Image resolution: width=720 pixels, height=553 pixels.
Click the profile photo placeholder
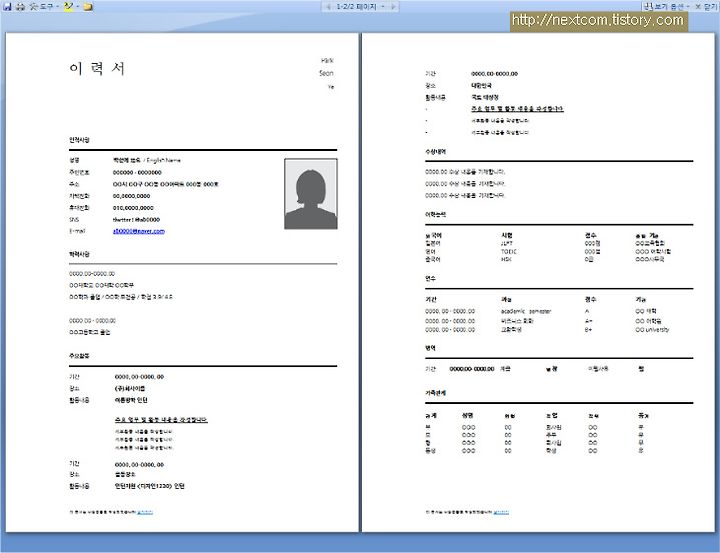pos(311,194)
